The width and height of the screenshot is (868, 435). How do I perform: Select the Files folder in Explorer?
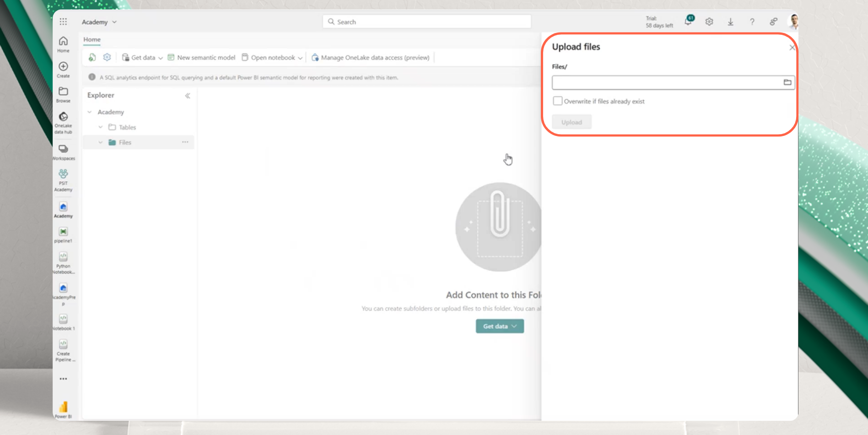tap(125, 142)
